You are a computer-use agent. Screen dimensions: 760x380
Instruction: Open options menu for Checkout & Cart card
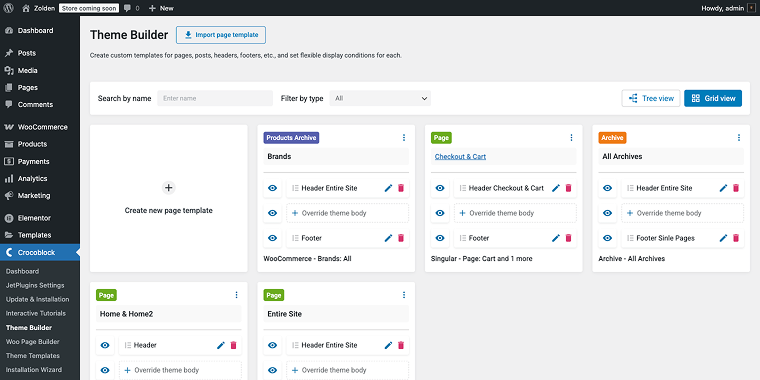(571, 138)
